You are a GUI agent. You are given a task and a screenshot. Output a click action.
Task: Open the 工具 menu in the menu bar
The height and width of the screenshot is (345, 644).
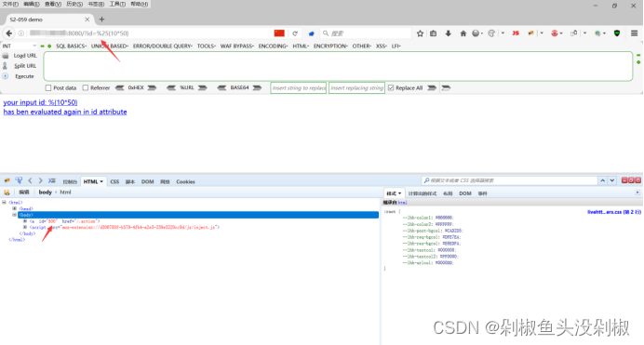(x=117, y=4)
